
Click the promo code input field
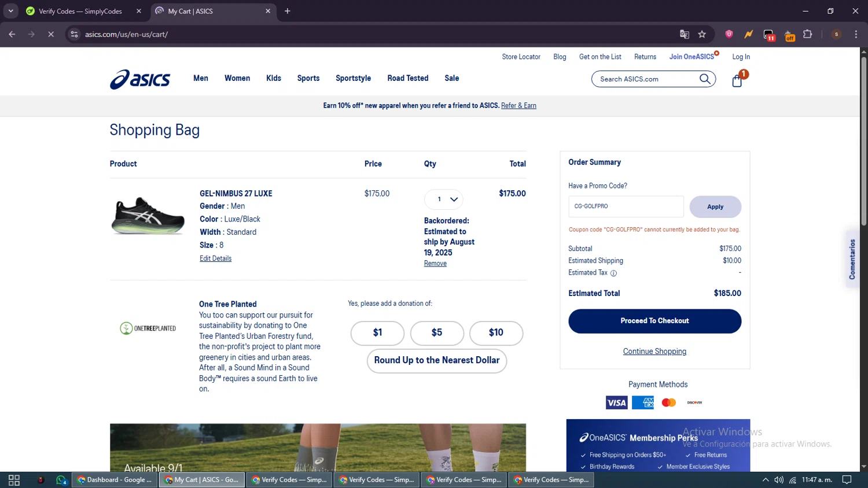click(x=626, y=206)
